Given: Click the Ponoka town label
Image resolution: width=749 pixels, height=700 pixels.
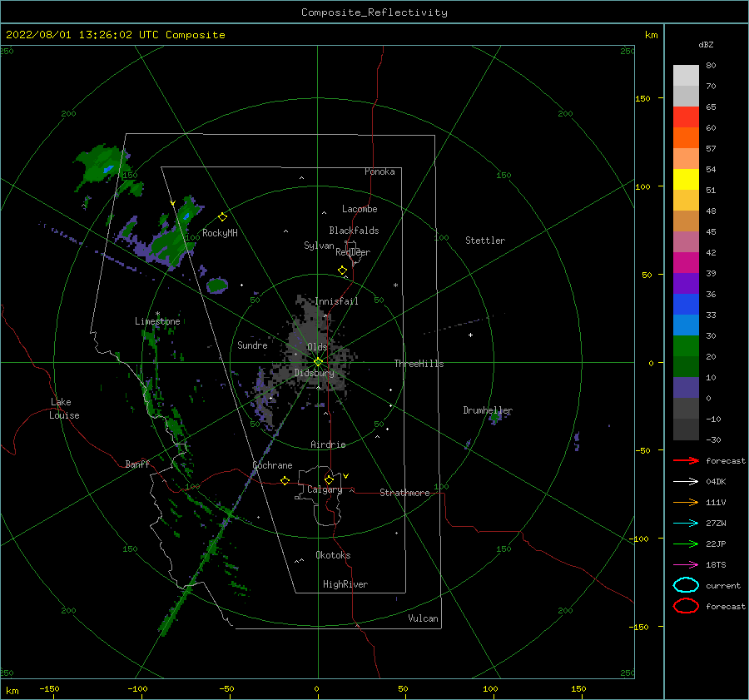Looking at the screenshot, I should coord(379,171).
